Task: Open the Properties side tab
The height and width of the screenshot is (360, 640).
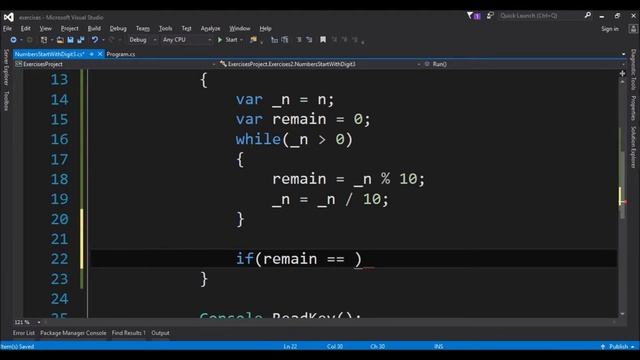Action: coord(633,108)
